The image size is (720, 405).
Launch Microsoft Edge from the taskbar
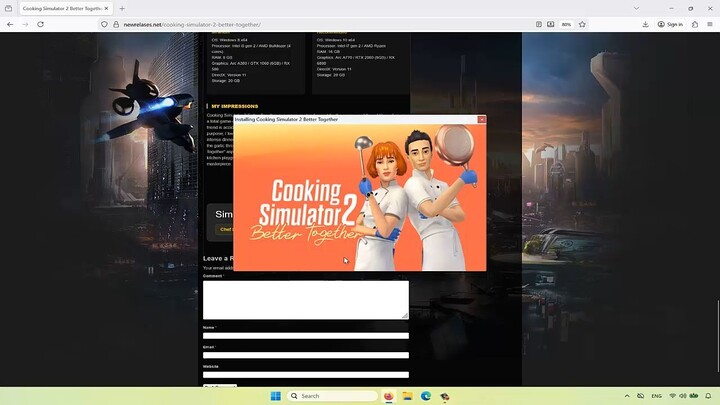(426, 396)
